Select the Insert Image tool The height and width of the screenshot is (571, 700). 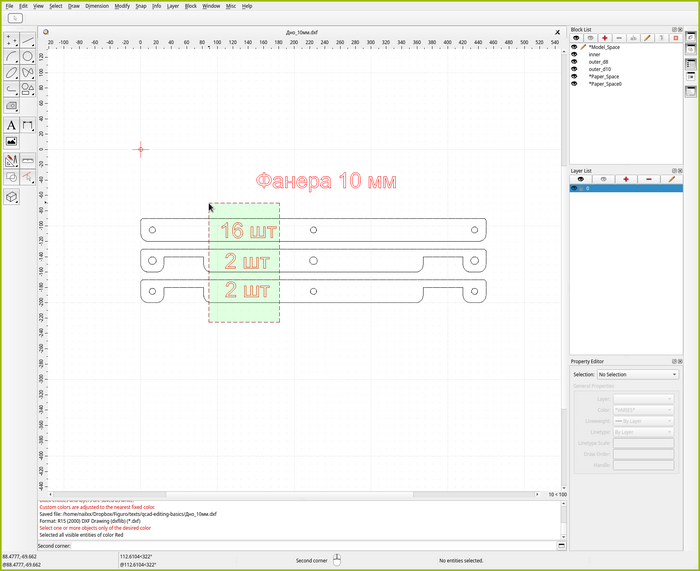pyautogui.click(x=11, y=141)
